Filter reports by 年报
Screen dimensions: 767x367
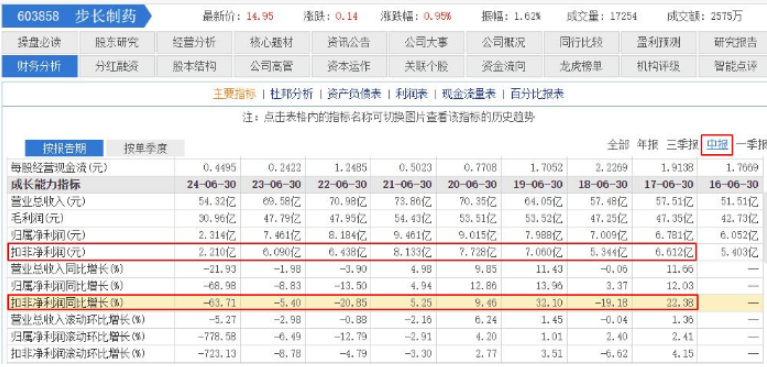pos(647,145)
